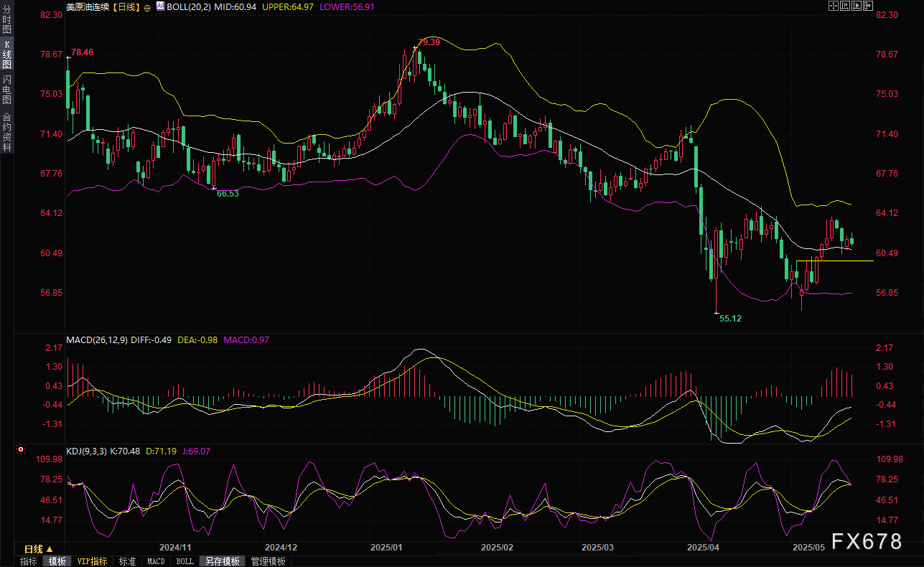Open the 日线 period selector arrow
Screen dimensions: 924x567
(x=50, y=548)
